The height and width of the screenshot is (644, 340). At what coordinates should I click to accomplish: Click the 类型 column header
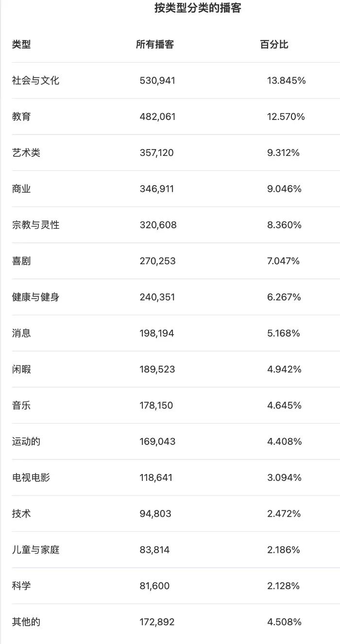click(x=21, y=45)
